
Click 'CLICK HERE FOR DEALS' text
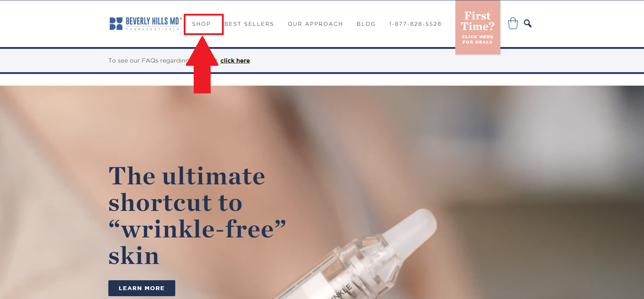[477, 39]
